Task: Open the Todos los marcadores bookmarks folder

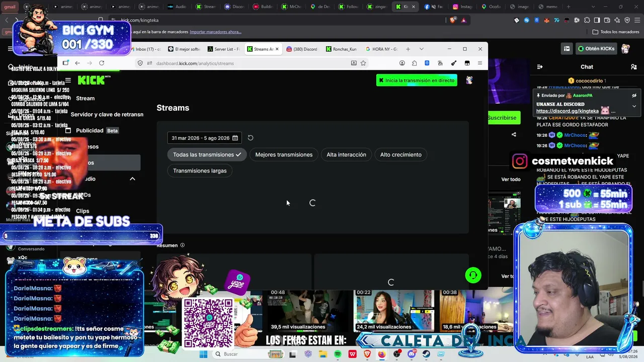Action: (x=616, y=32)
